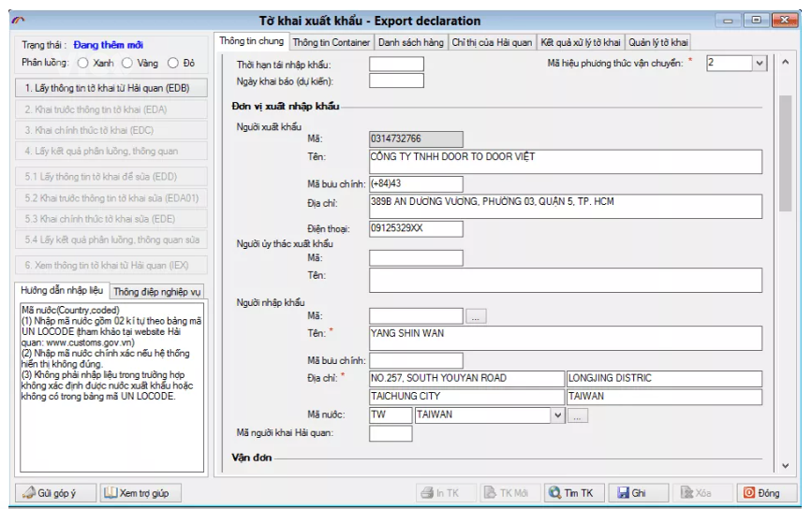Screen dimensions: 812x509
Task: Click the exporter address field 389B AN DƯƠNG VƯƠNG
Action: pos(566,206)
